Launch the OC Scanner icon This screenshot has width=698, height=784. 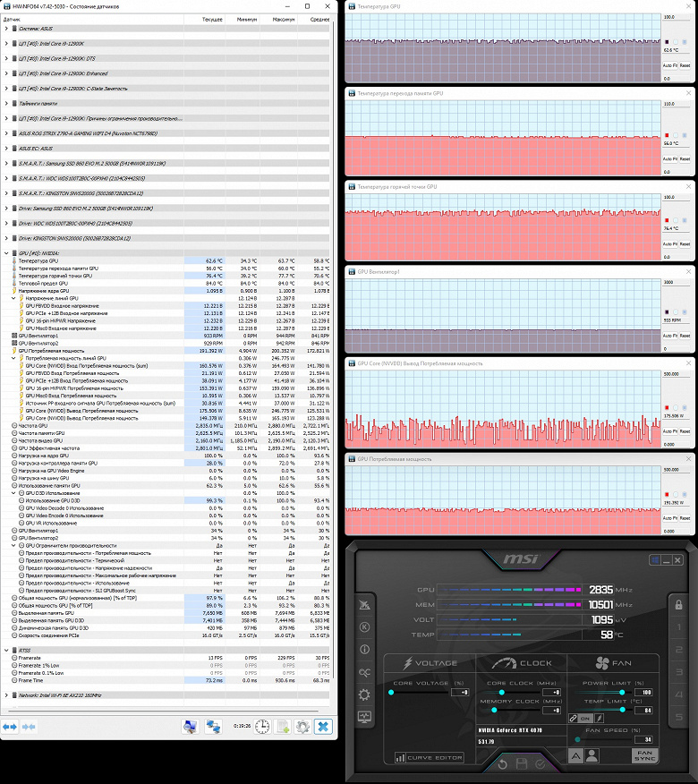[x=364, y=672]
